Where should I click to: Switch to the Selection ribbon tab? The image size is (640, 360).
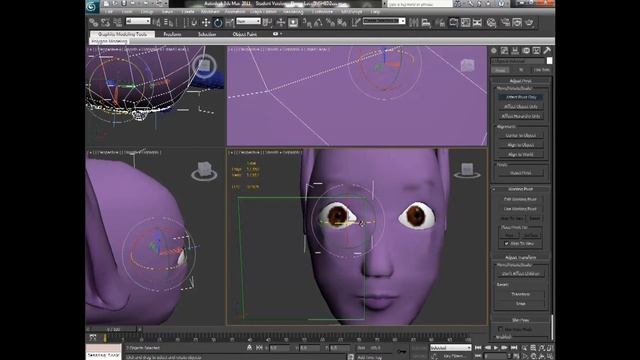click(207, 34)
